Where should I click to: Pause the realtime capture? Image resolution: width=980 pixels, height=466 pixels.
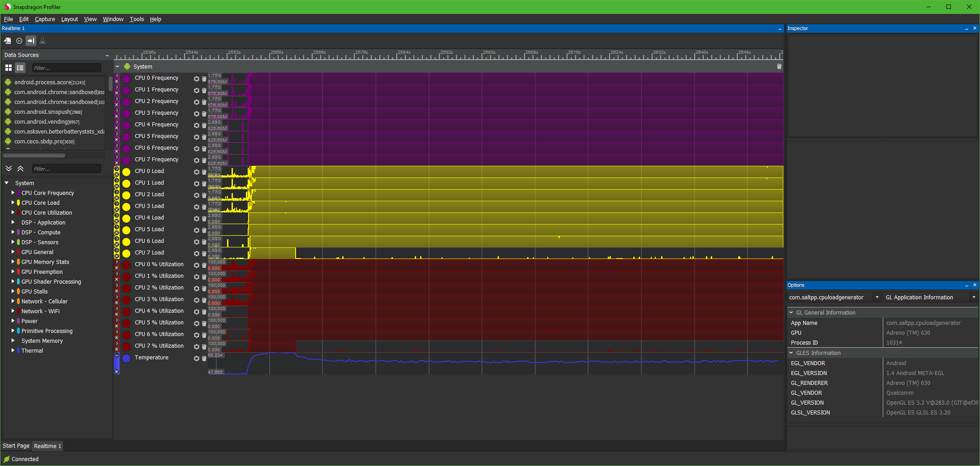(19, 41)
